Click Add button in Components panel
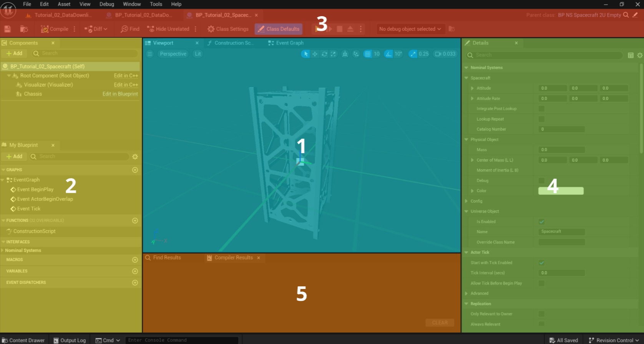The image size is (644, 344). click(14, 53)
